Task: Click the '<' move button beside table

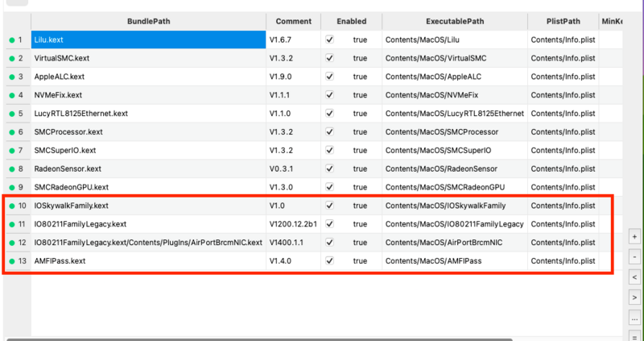Action: (634, 277)
